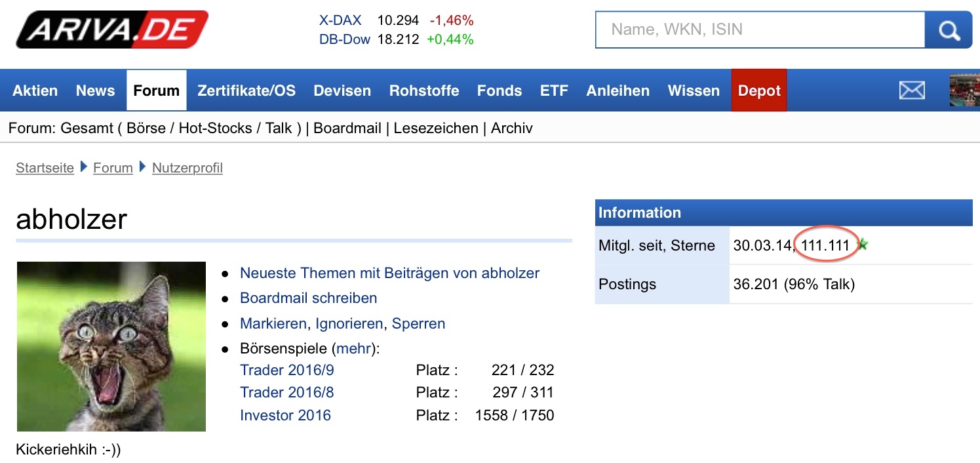Focus the Name, WKN, ISIN search field
Viewport: 980px width, 463px height.
760,30
